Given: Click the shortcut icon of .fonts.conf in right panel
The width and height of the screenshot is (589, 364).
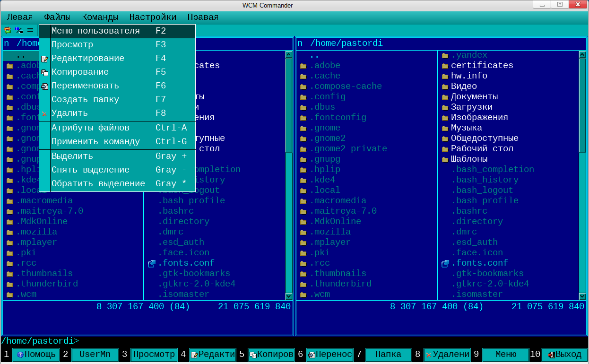Looking at the screenshot, I should click(x=445, y=263).
